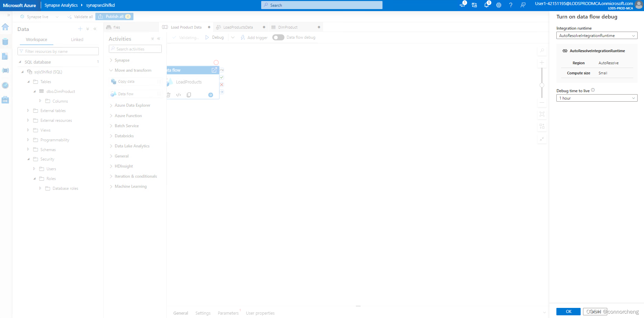
Task: Open Microsoft Azure home link
Action: pos(20,5)
